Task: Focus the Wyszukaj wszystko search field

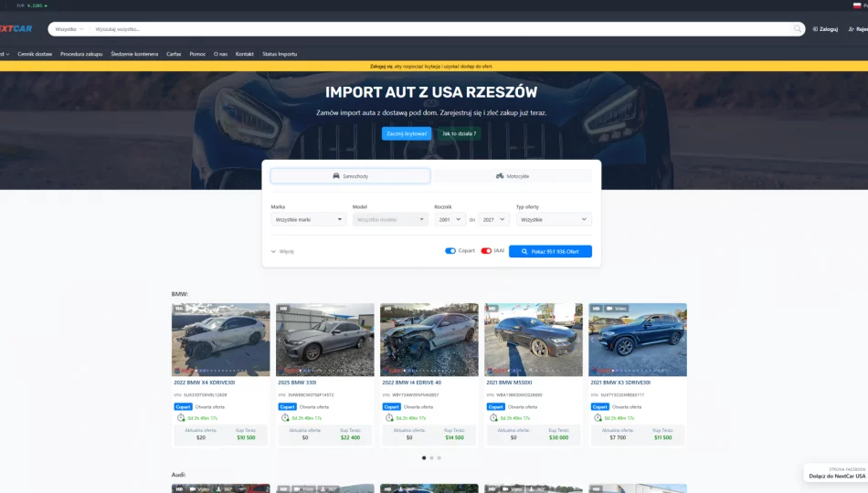Action: (x=440, y=29)
